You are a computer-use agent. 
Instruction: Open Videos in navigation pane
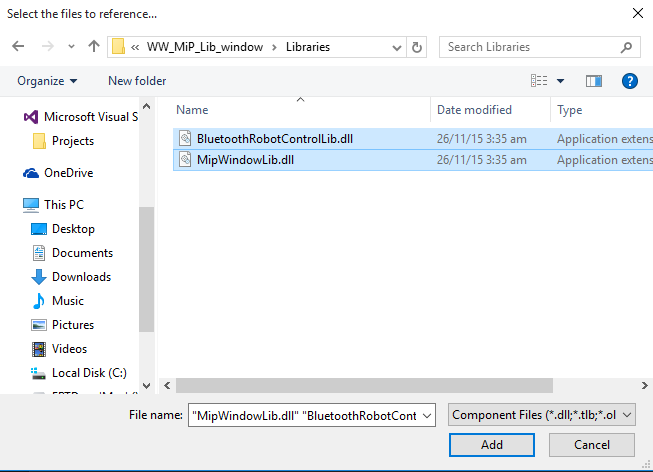tap(70, 349)
